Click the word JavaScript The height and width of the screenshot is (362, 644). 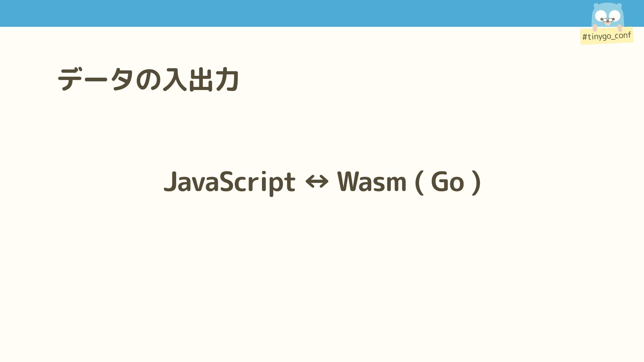pyautogui.click(x=230, y=182)
